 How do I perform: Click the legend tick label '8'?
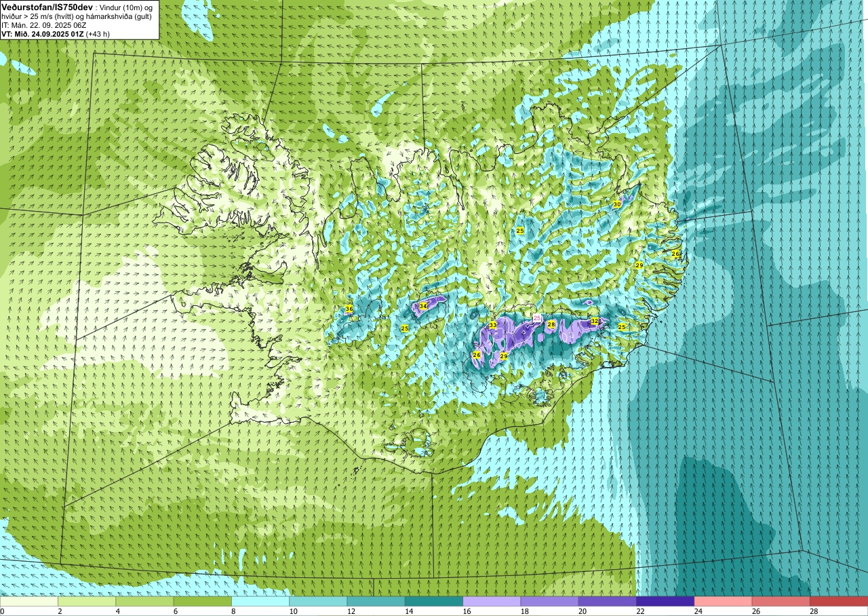coord(233,611)
